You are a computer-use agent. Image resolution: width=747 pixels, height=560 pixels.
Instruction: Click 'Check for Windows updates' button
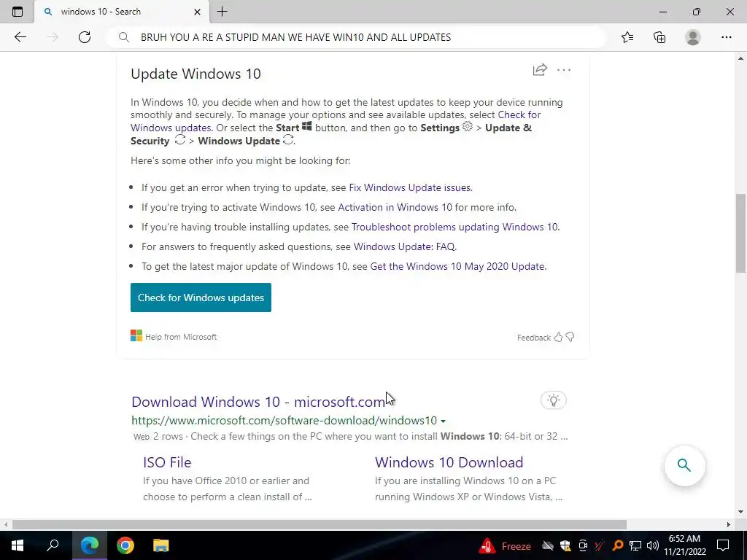tap(201, 297)
